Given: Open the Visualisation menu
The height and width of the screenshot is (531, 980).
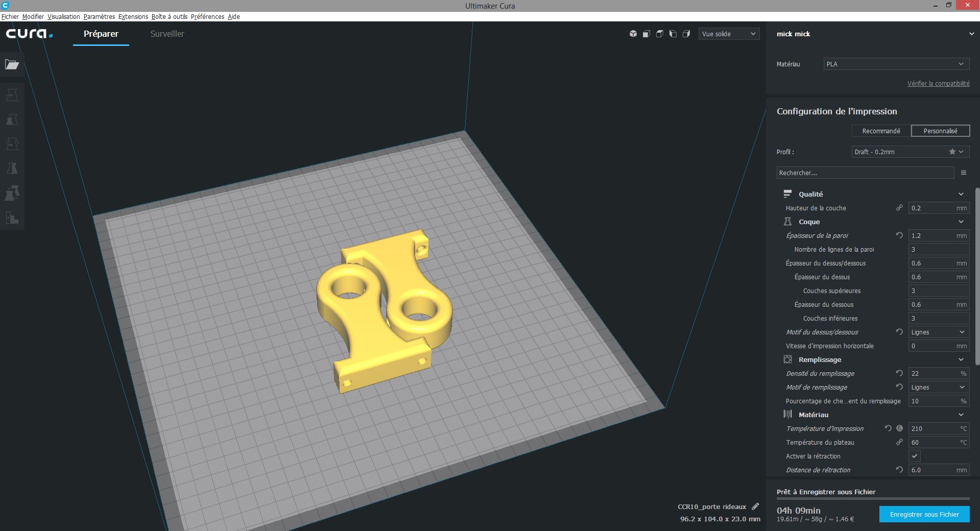Looking at the screenshot, I should click(x=64, y=16).
